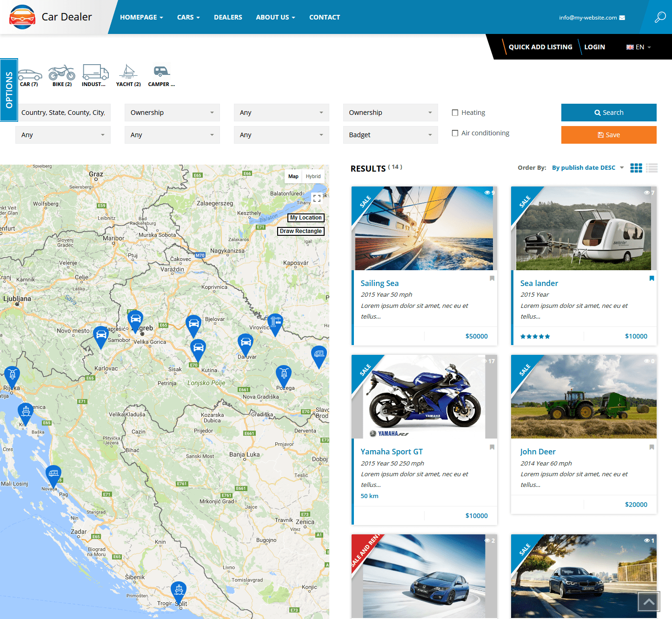Navigate to the DEALERS page
672x619 pixels.
[228, 17]
